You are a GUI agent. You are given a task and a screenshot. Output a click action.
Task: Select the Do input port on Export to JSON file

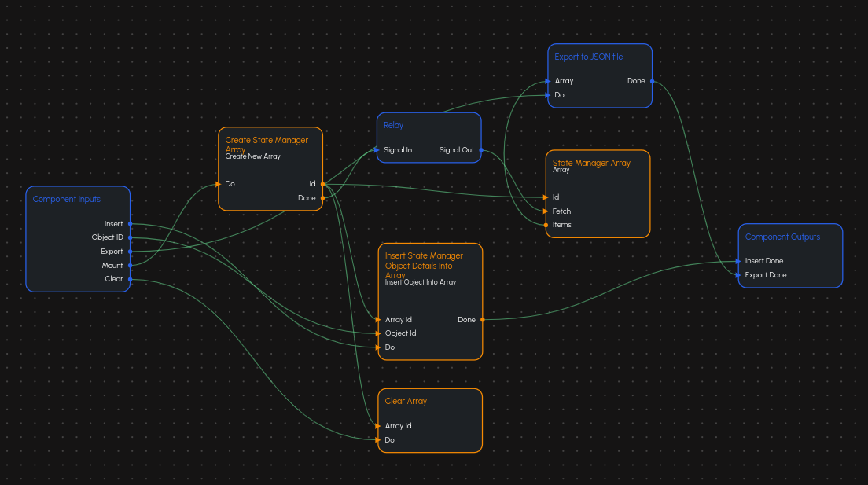[546, 94]
